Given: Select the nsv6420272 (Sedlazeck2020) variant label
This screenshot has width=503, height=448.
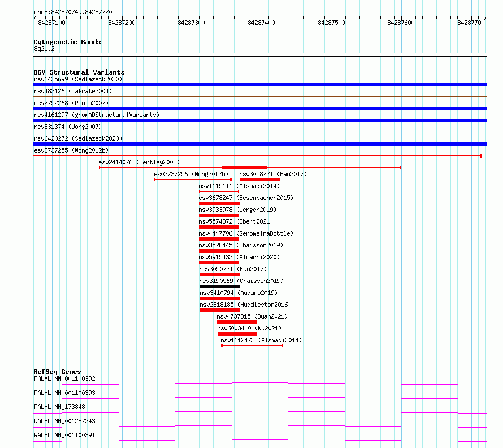Looking at the screenshot, I should pos(78,138).
